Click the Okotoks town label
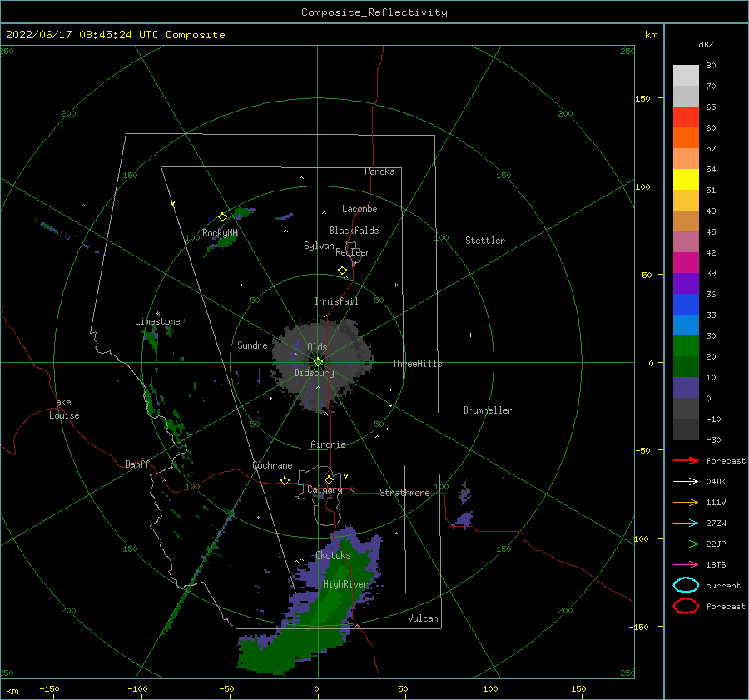 333,555
